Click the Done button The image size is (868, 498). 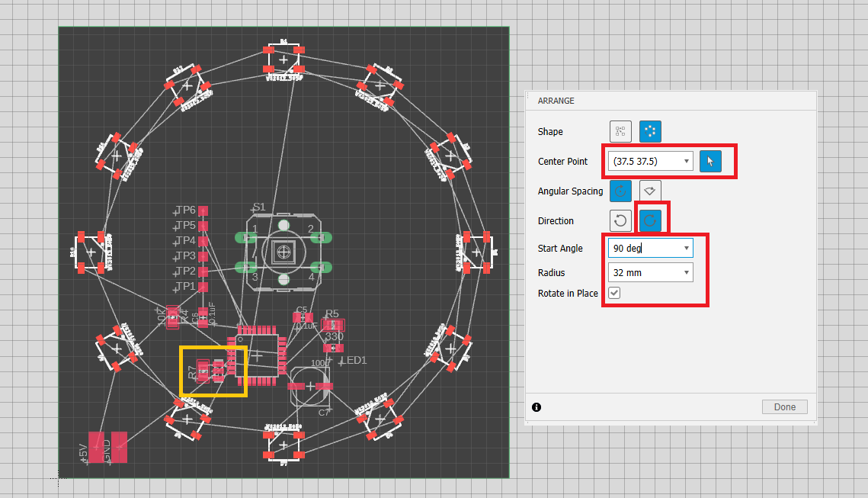784,407
